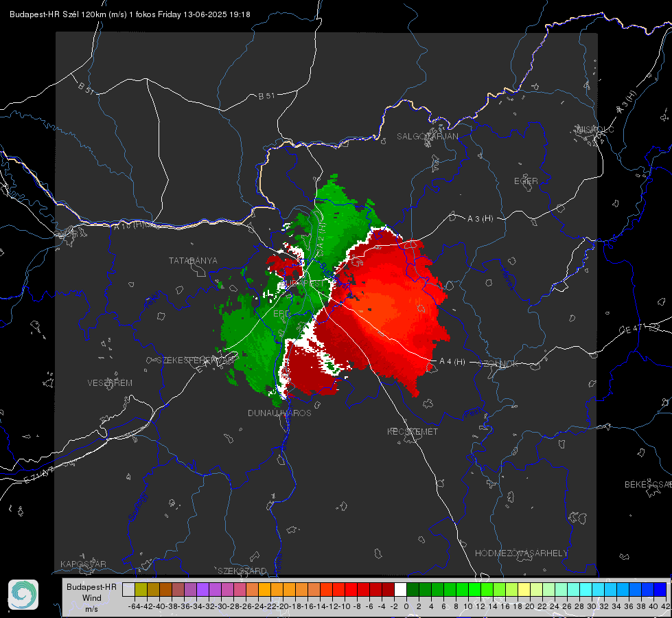Screen dimensions: 672x618
Task: Click the TATABÁNYA city label
Action: coord(193,260)
